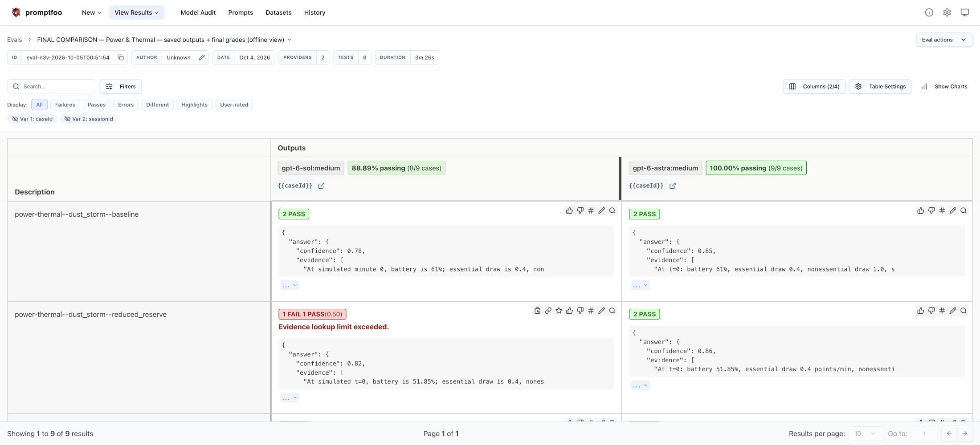Click the Search input field
Viewport: 980px width, 445px height.
click(52, 86)
